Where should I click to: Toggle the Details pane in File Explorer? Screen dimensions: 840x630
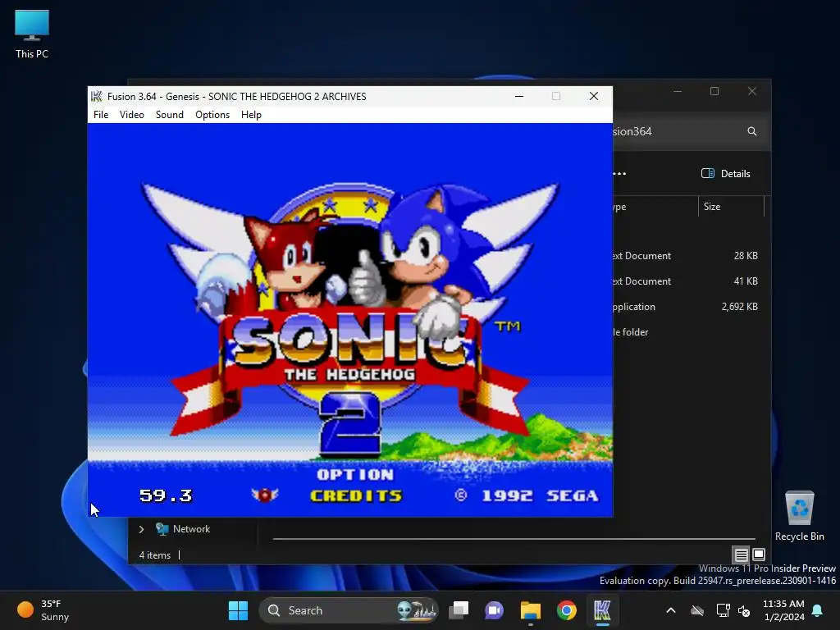[x=726, y=174]
